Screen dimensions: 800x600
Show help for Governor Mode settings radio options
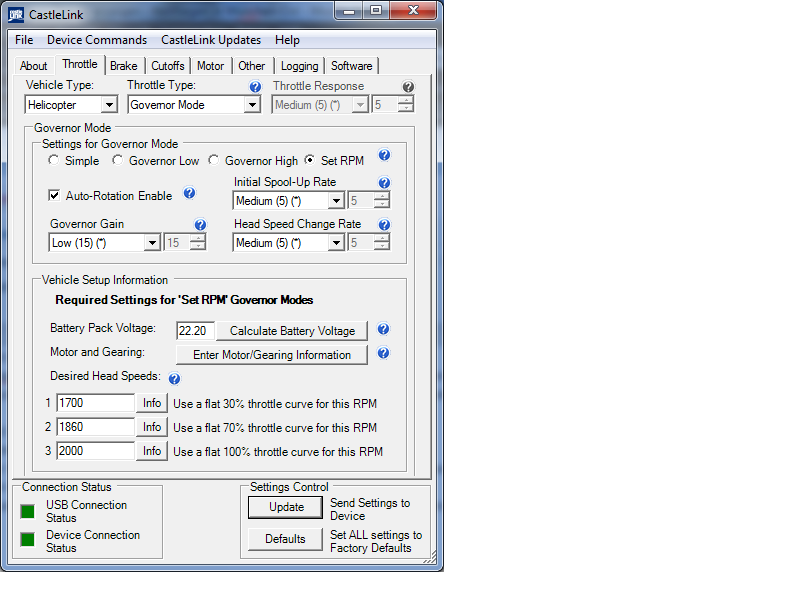384,155
